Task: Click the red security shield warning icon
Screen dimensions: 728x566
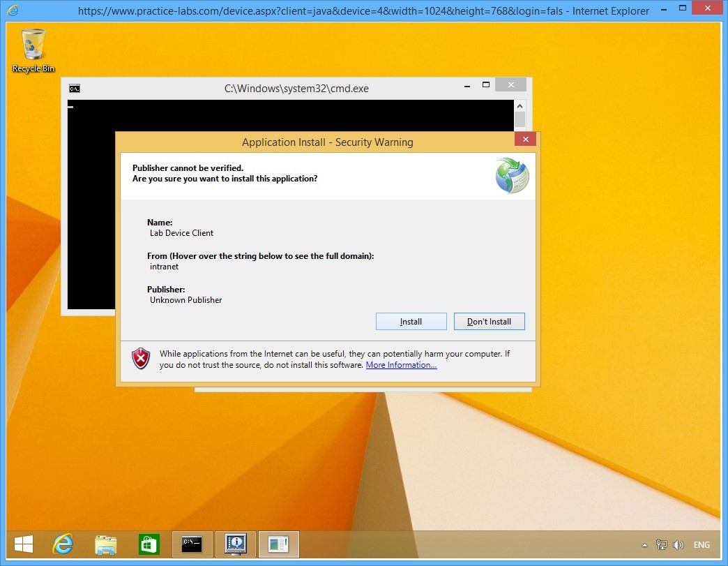Action: point(140,359)
